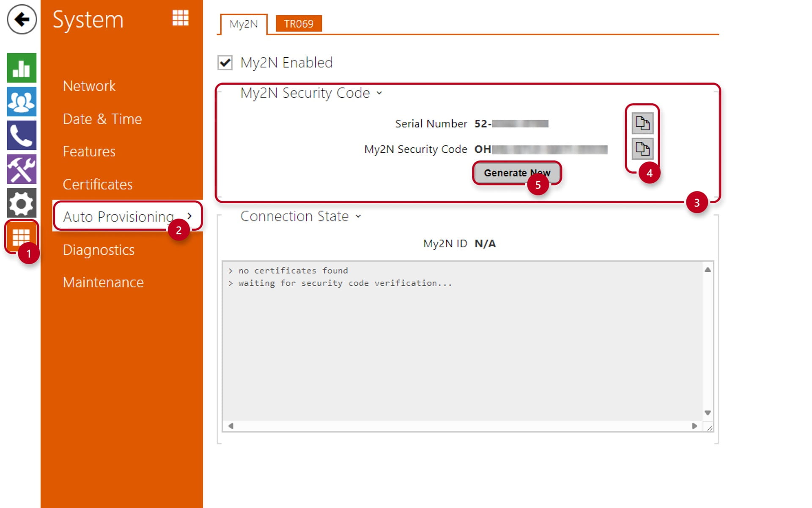Screen dimensions: 812x508
Task: Click the security code value starting OH
Action: pyautogui.click(x=541, y=149)
